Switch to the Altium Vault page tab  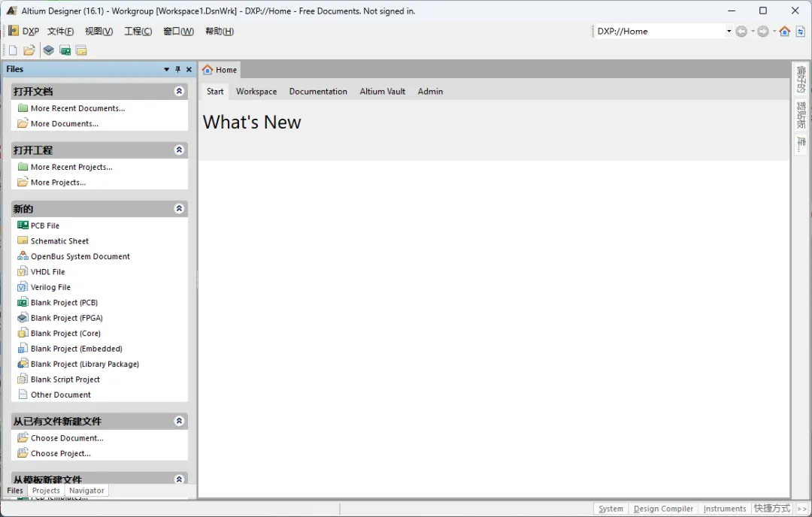383,91
